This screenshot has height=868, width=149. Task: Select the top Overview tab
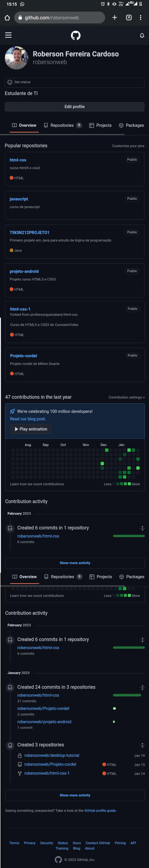pyautogui.click(x=24, y=125)
